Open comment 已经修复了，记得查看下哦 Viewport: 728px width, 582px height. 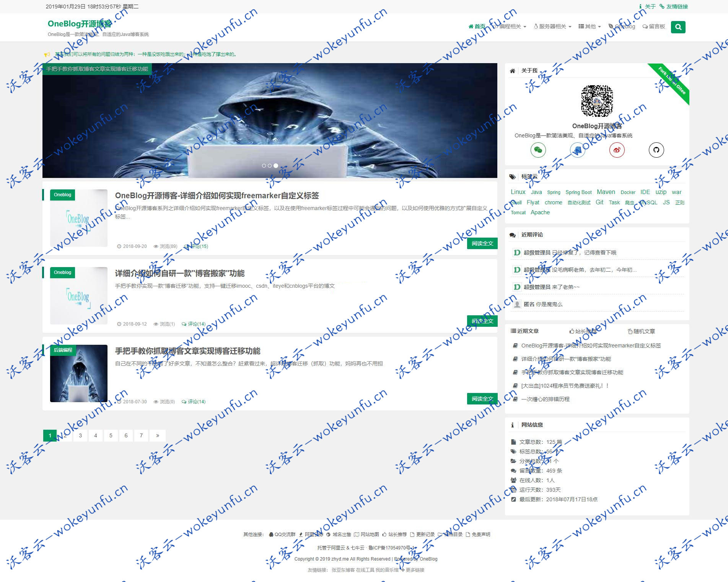pyautogui.click(x=584, y=253)
